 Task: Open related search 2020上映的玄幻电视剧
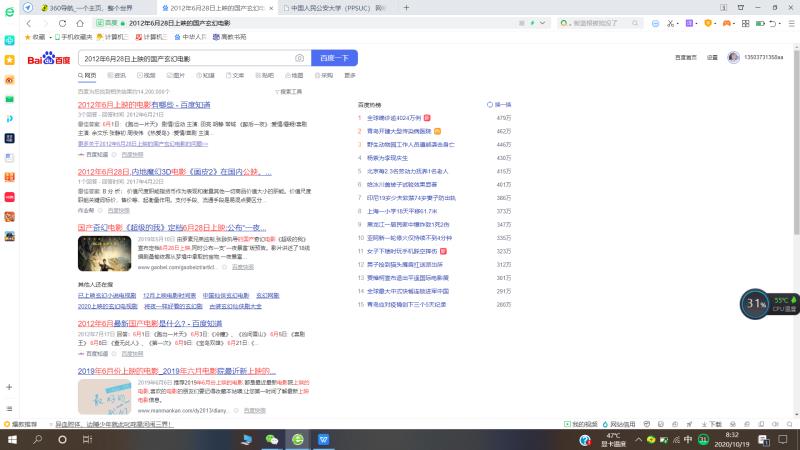pyautogui.click(x=108, y=307)
